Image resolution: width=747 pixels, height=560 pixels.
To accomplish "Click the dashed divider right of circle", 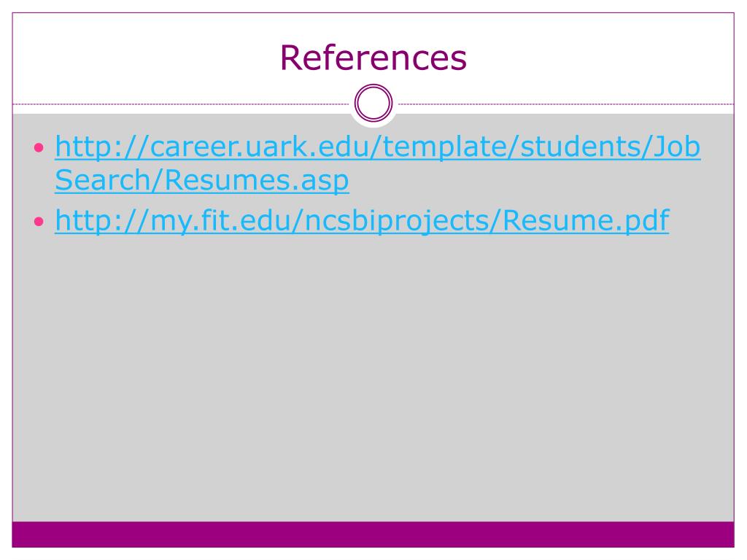I will [x=566, y=104].
